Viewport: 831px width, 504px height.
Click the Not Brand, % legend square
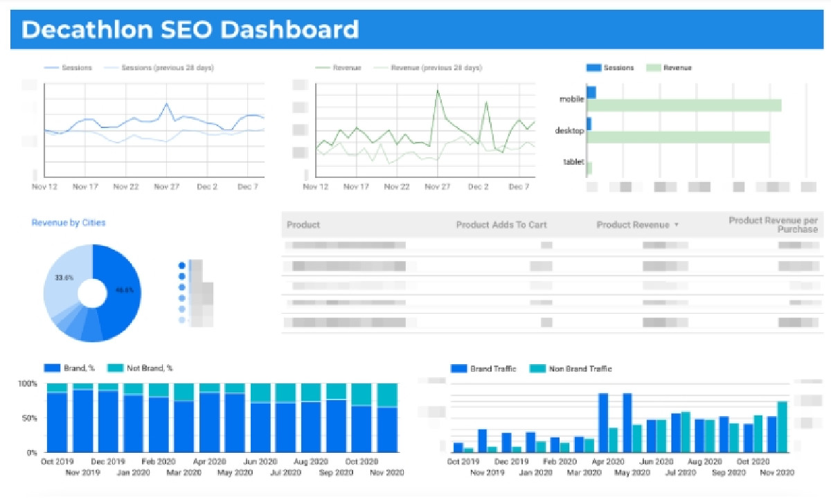[116, 368]
